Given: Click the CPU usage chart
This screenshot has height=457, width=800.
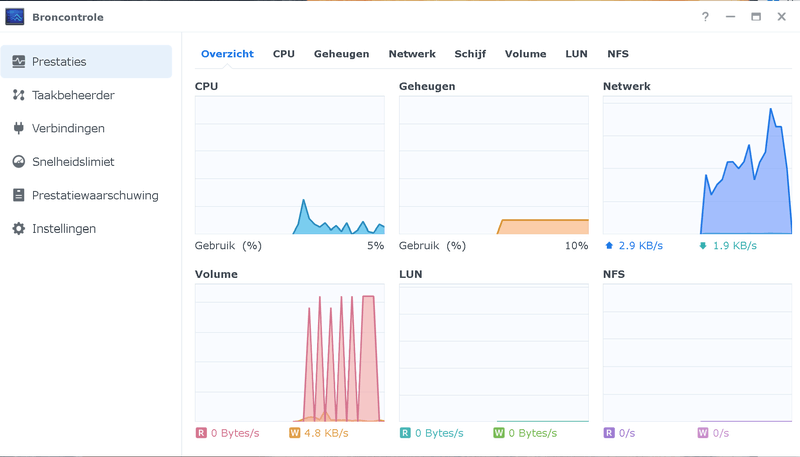Looking at the screenshot, I should (x=289, y=165).
